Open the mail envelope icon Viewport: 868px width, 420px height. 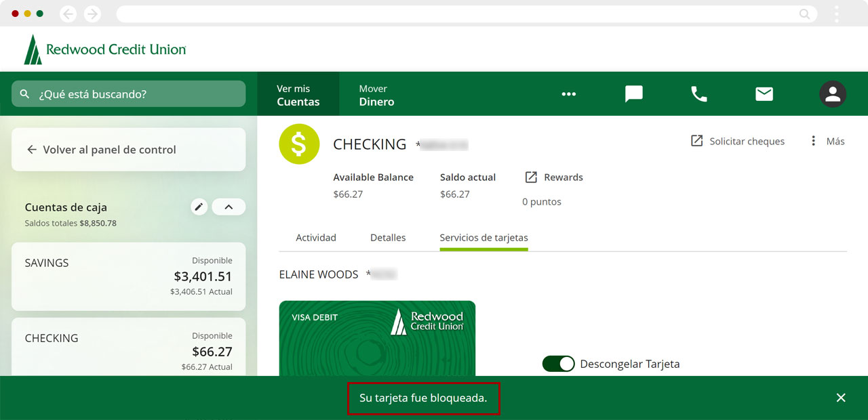pyautogui.click(x=764, y=94)
